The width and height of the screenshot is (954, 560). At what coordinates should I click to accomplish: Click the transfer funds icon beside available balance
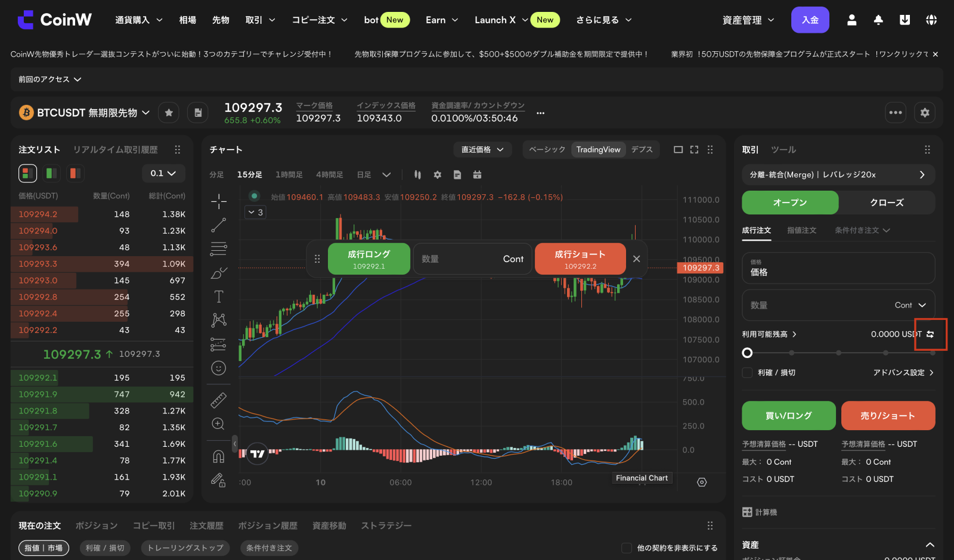pos(930,334)
